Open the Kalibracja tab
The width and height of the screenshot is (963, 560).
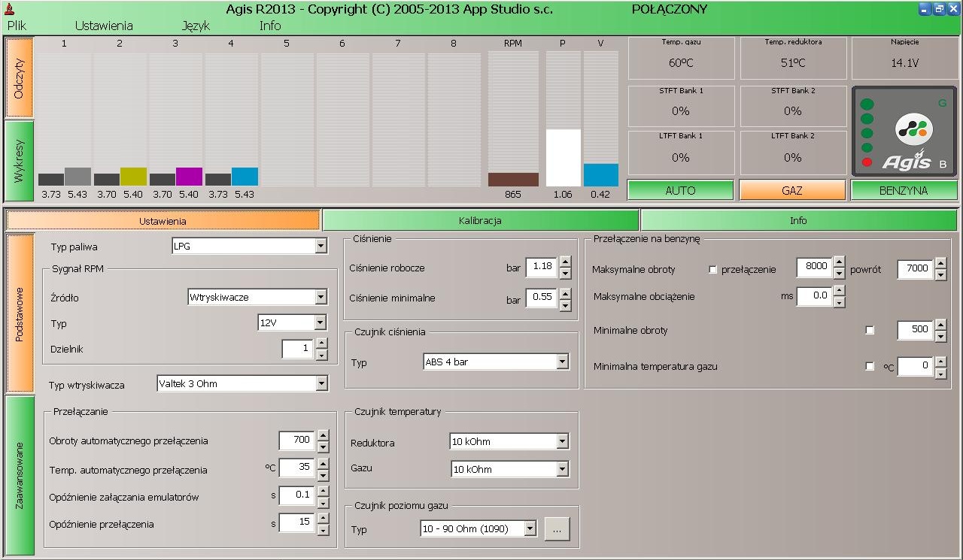tap(480, 221)
